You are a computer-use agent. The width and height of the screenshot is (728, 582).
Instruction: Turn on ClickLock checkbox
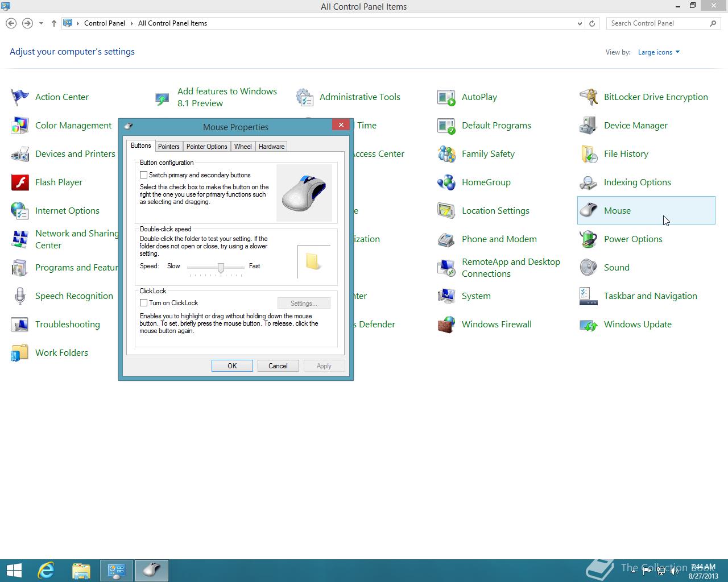click(144, 303)
